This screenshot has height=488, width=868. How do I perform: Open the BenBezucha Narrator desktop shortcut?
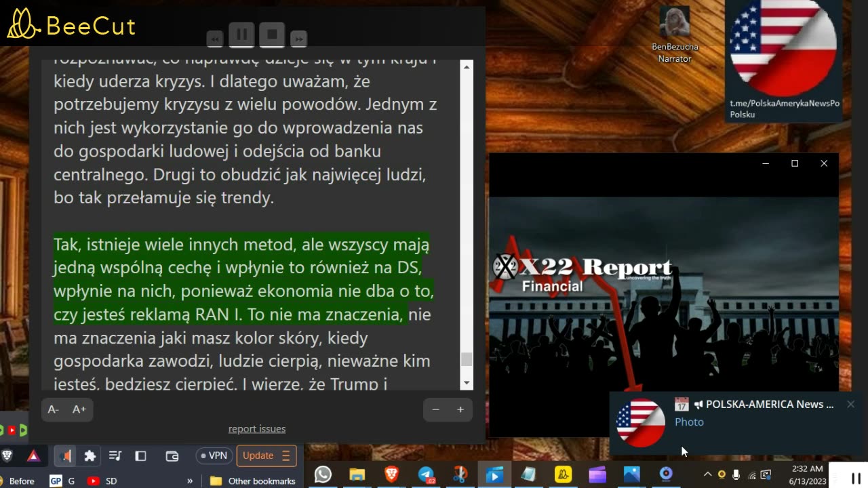pyautogui.click(x=674, y=34)
